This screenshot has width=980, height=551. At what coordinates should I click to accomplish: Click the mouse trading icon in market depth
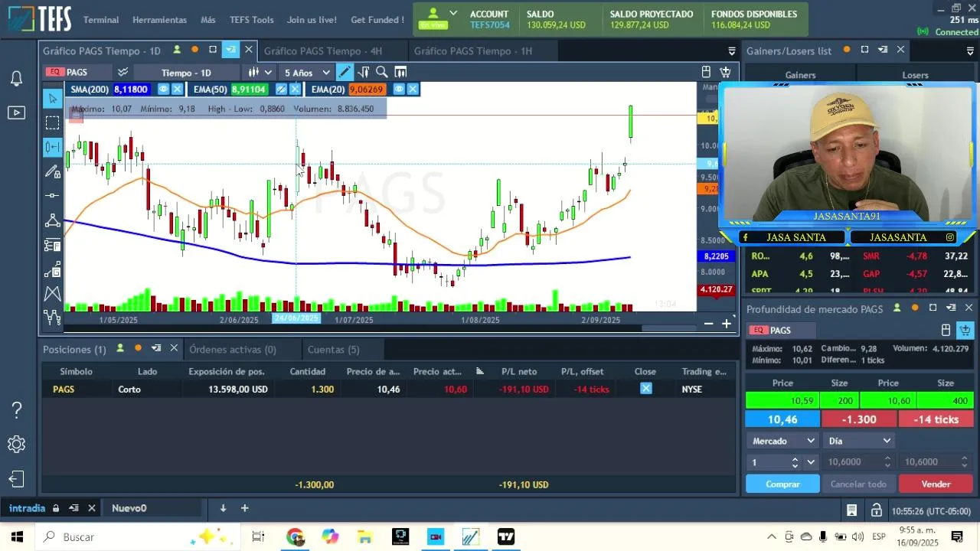[946, 330]
